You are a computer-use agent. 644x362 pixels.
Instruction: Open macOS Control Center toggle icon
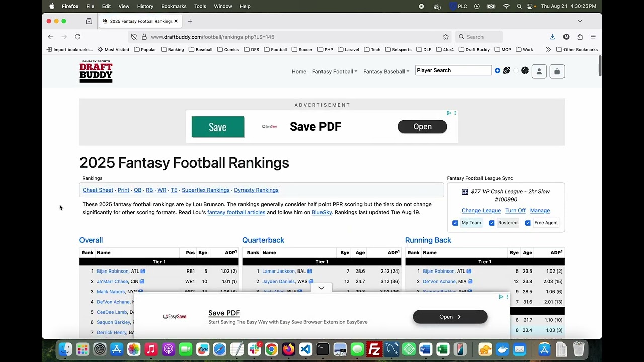click(x=530, y=6)
